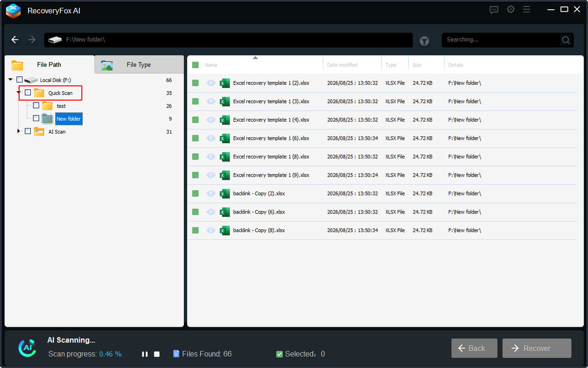Check the Local Disk (F:) checkbox
The width and height of the screenshot is (588, 368).
20,79
